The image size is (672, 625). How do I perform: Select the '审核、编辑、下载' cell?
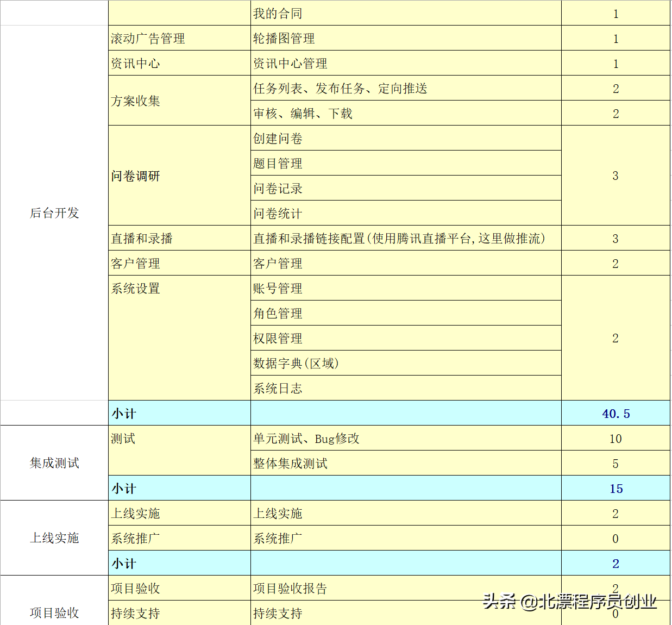tap(406, 113)
